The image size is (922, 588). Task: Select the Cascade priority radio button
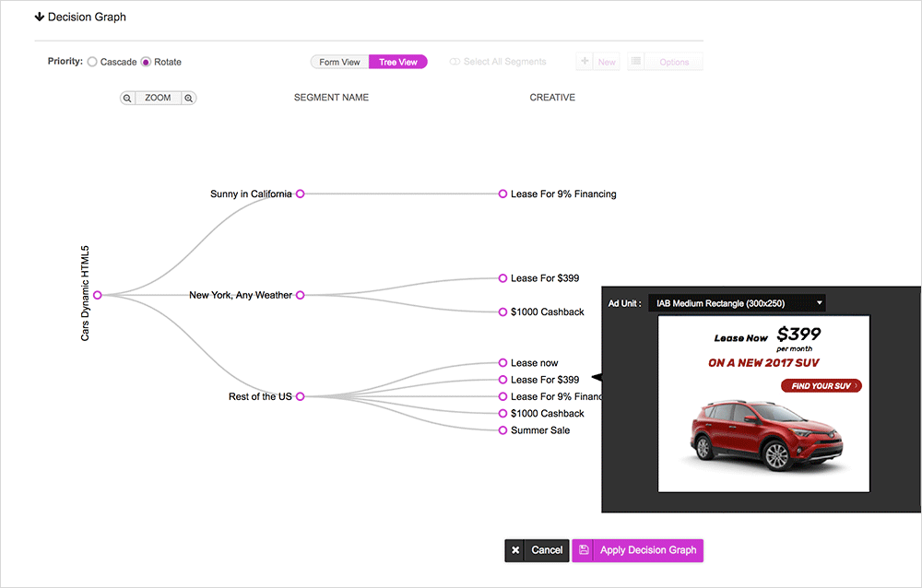click(92, 62)
